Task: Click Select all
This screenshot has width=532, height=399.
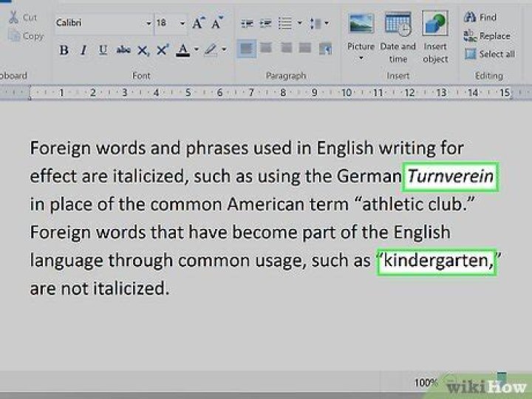Action: click(490, 54)
